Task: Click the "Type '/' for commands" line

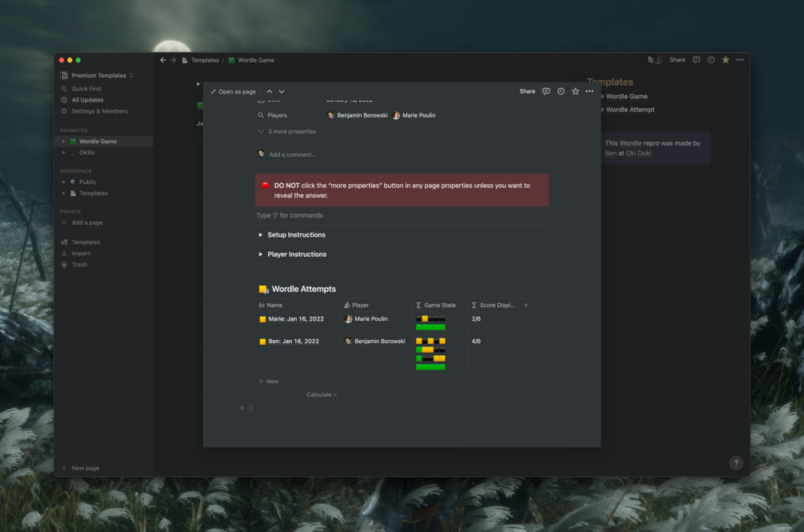Action: pyautogui.click(x=290, y=215)
